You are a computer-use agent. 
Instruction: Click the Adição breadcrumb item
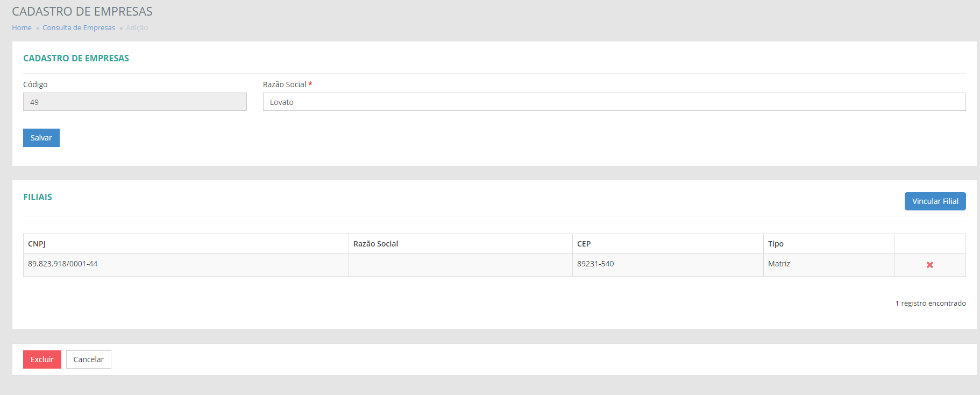137,28
